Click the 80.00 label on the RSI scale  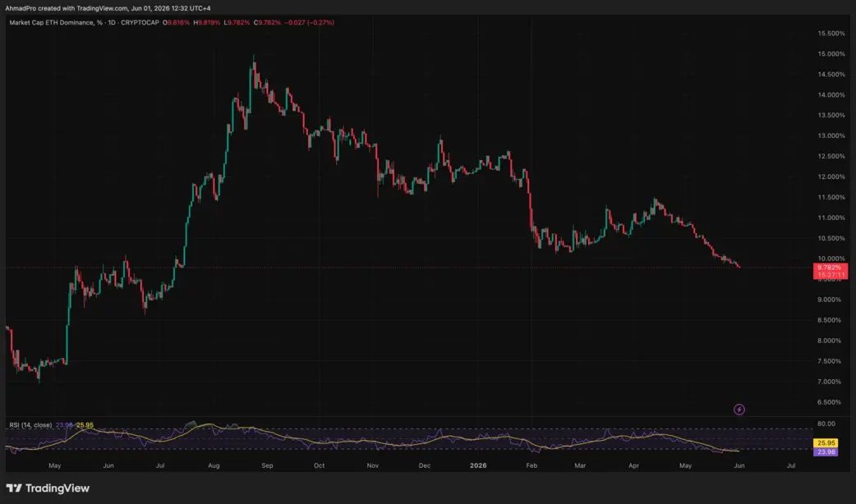click(x=826, y=424)
